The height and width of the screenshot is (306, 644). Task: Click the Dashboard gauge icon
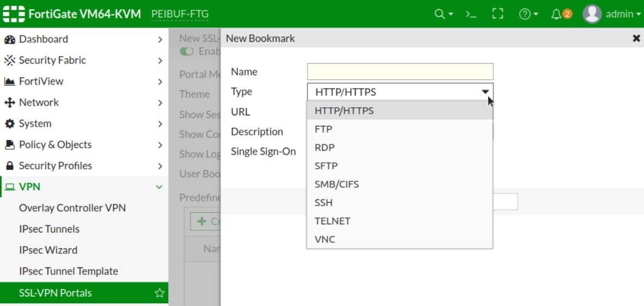pyautogui.click(x=9, y=39)
